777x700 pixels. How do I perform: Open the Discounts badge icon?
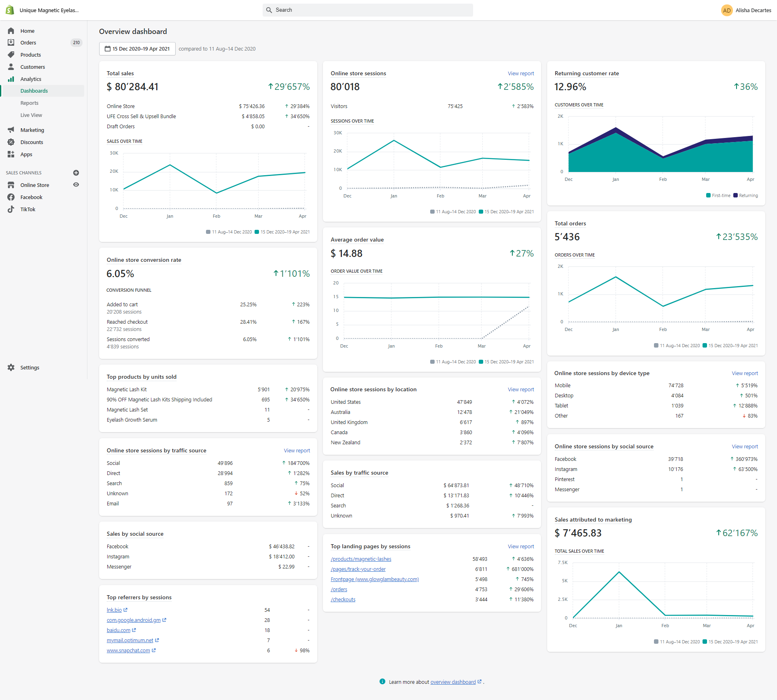pos(11,142)
